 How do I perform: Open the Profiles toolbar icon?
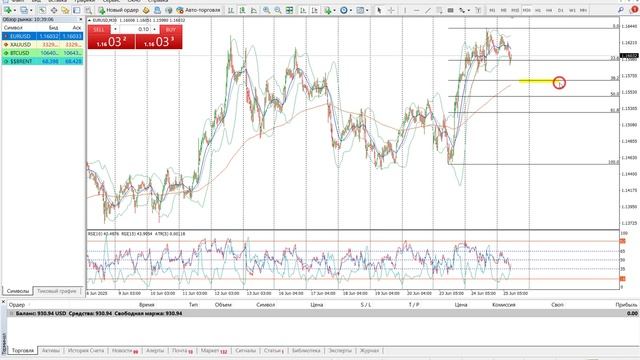click(x=24, y=10)
